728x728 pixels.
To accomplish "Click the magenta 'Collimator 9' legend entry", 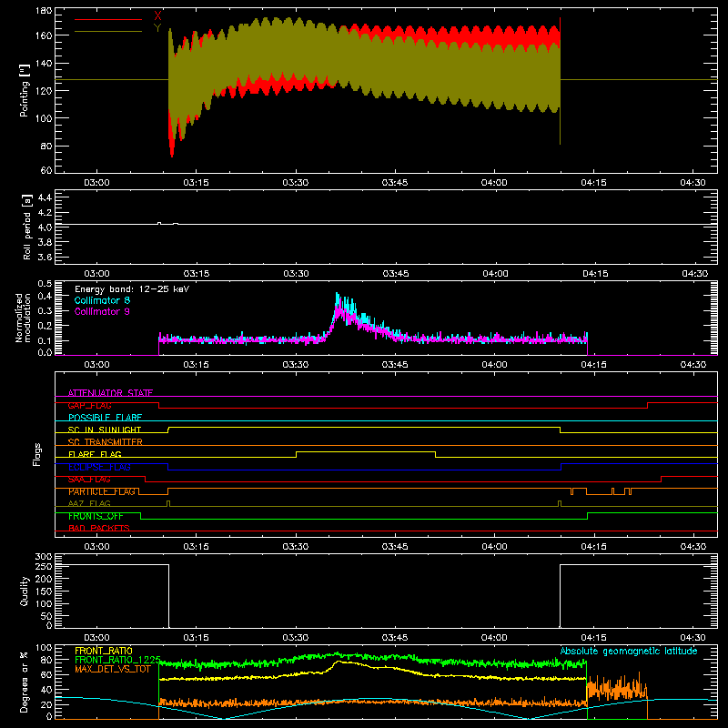I will [102, 311].
